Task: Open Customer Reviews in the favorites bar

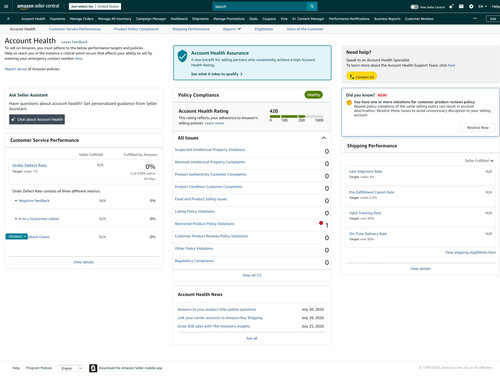Action: (419, 19)
